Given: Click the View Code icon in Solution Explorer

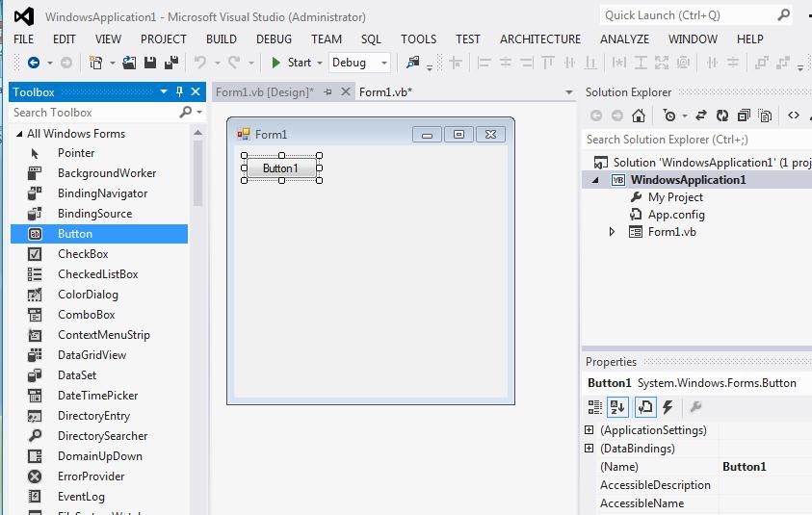Looking at the screenshot, I should 794,116.
